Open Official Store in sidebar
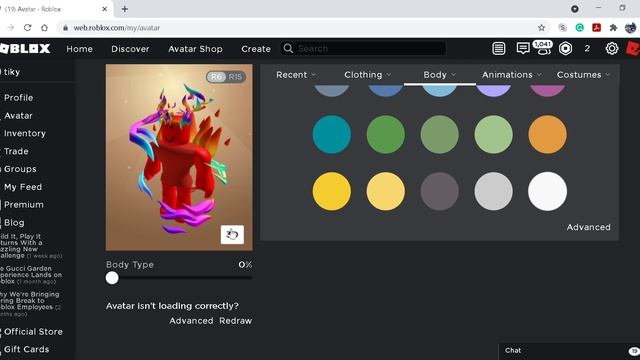Image resolution: width=640 pixels, height=360 pixels. (33, 331)
